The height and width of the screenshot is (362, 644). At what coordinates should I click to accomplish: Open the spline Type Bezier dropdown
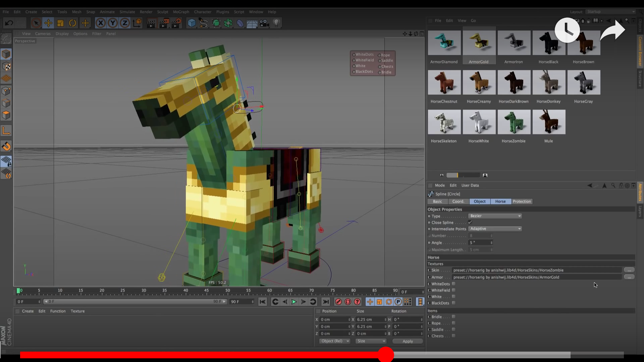pyautogui.click(x=495, y=216)
